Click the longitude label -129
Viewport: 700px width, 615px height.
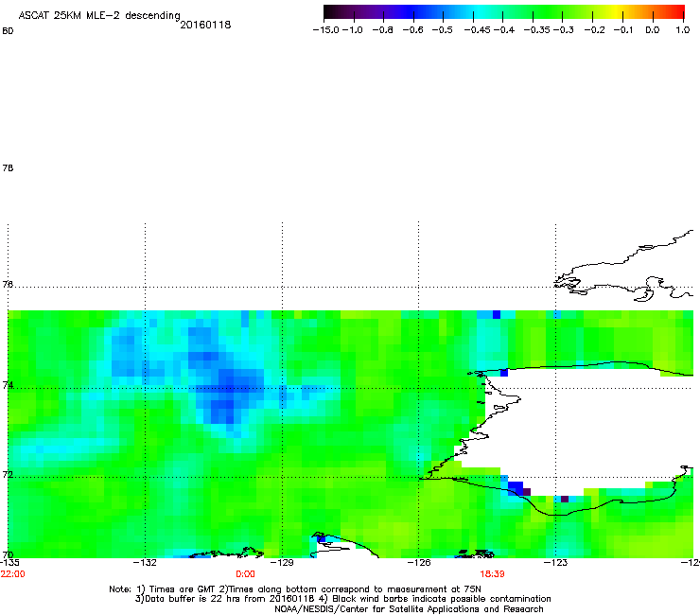click(282, 563)
